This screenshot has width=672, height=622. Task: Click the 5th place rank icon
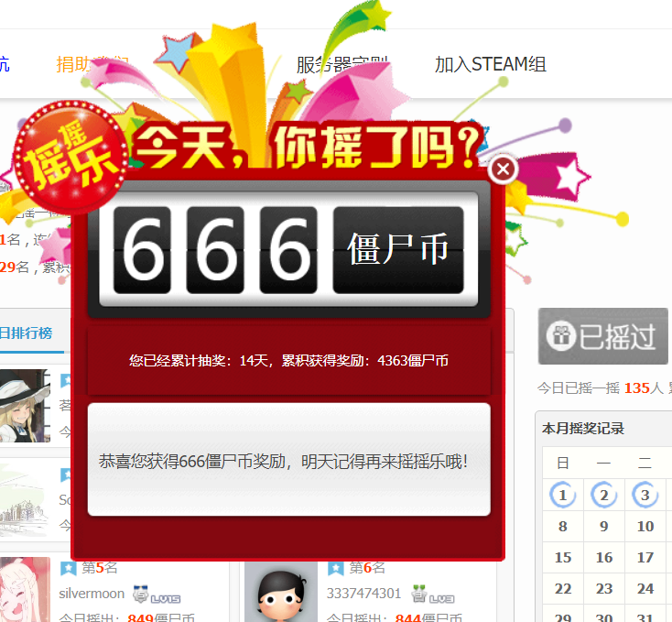(x=69, y=569)
